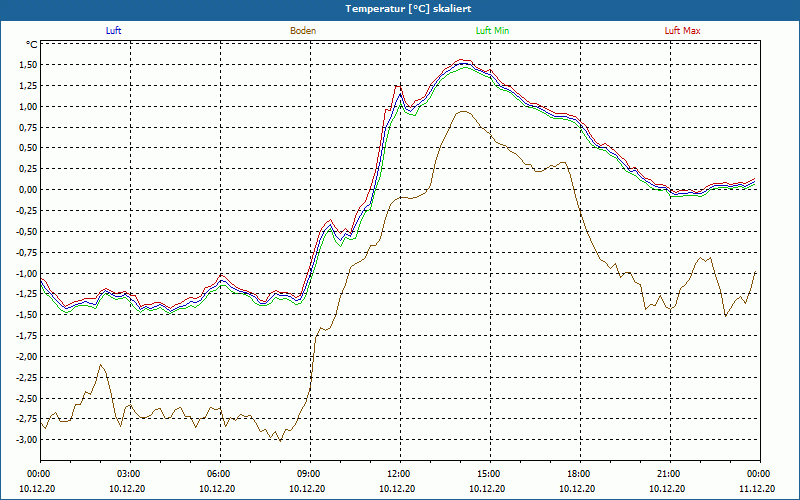The width and height of the screenshot is (800, 500).
Task: Click the chart title Temperatur [°C] skaliert
Action: (x=408, y=9)
